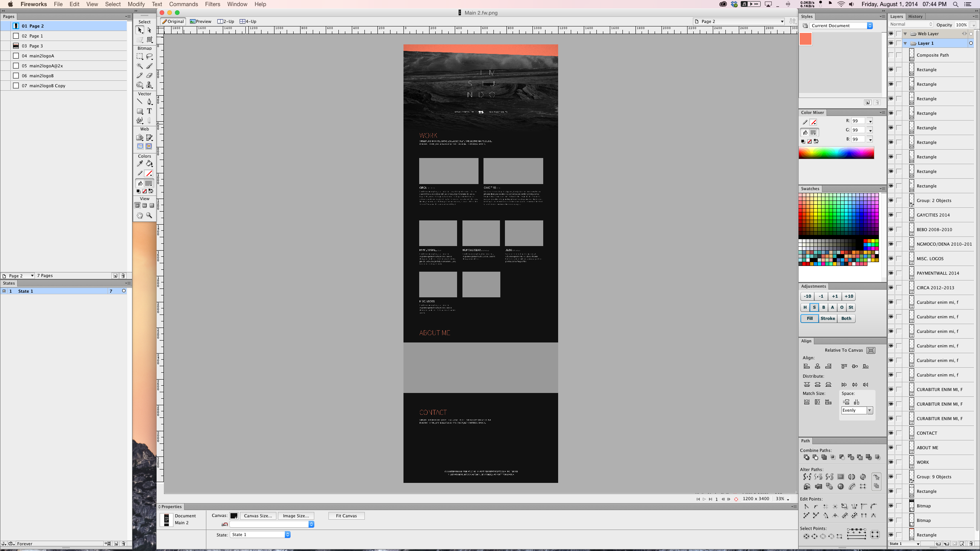980x551 pixels.
Task: Choose the Text tool
Action: pos(149,111)
